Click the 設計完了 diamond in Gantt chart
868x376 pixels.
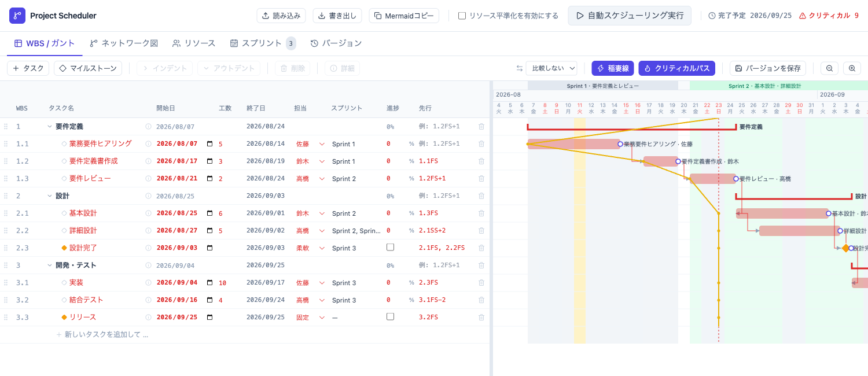click(x=846, y=248)
